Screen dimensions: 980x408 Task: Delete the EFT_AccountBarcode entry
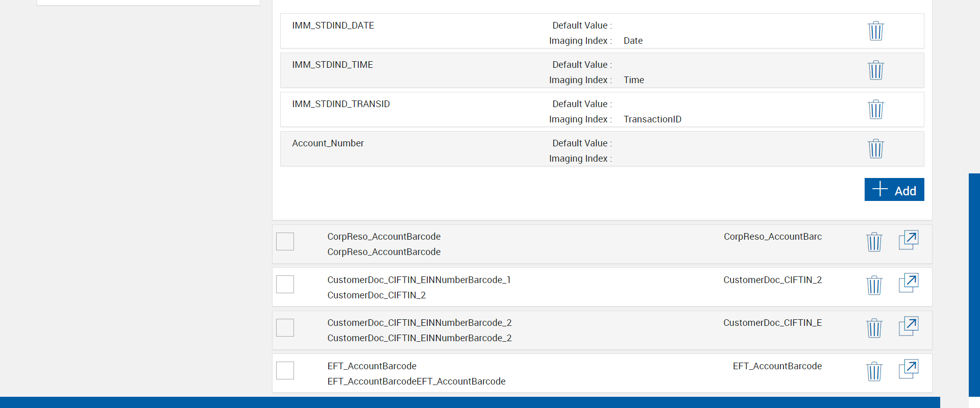[874, 371]
